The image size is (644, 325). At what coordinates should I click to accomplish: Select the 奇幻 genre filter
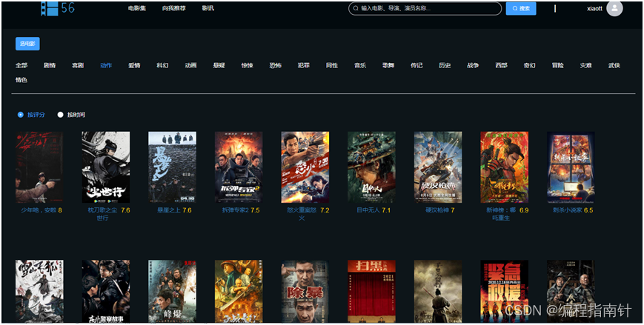[529, 65]
